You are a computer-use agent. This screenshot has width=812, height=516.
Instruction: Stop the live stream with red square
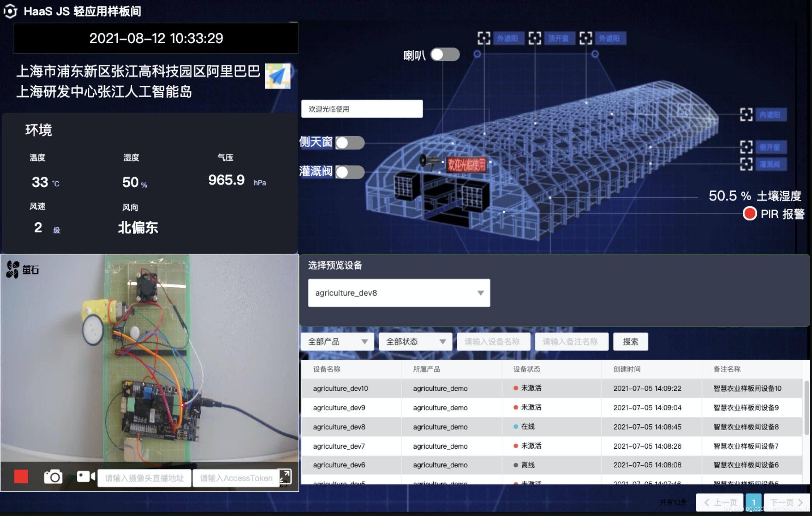(21, 477)
